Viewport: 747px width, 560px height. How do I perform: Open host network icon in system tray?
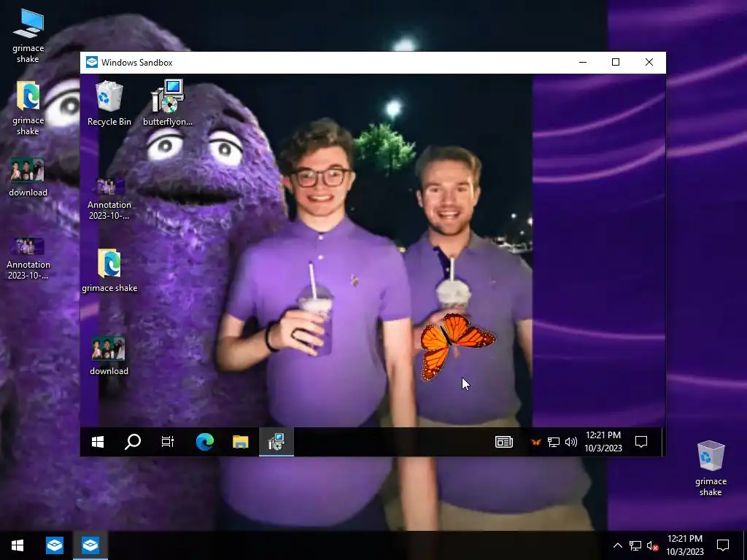pos(635,545)
